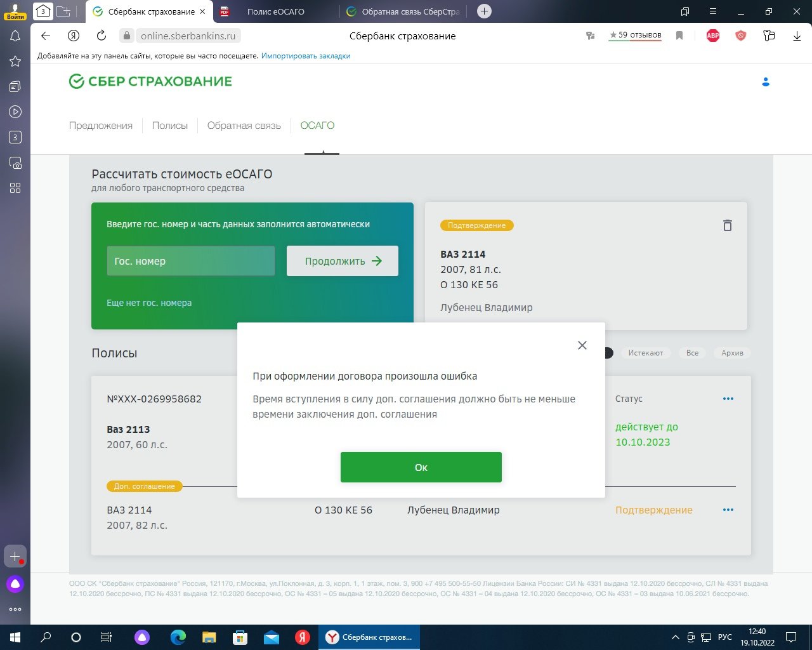Open the downloads arrow icon
The image size is (812, 650).
pyautogui.click(x=797, y=36)
